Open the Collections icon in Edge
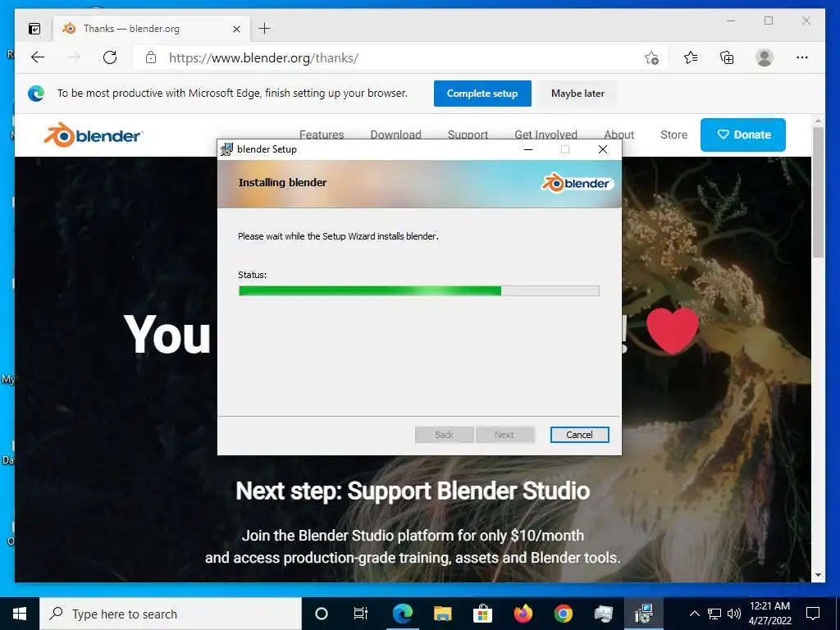This screenshot has width=840, height=630. click(x=727, y=57)
